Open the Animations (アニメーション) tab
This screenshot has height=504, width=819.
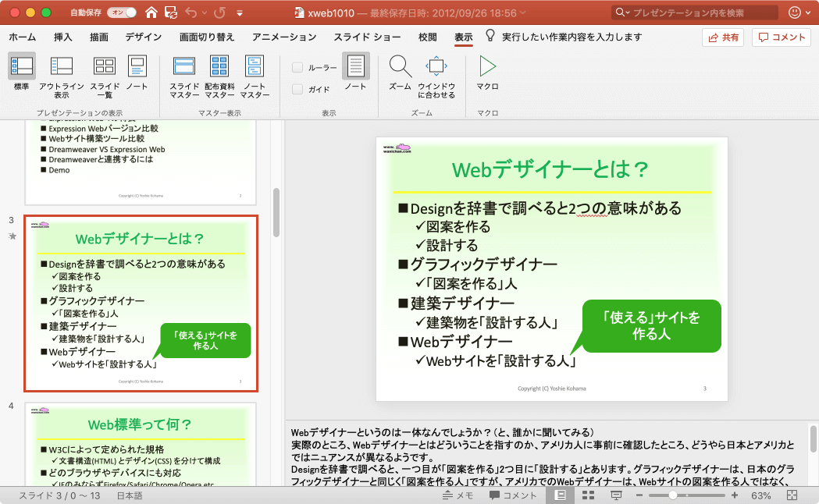click(x=284, y=37)
